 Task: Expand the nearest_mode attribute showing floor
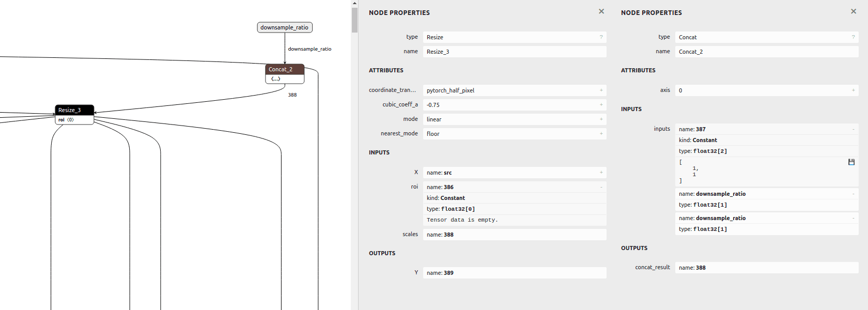pos(601,134)
